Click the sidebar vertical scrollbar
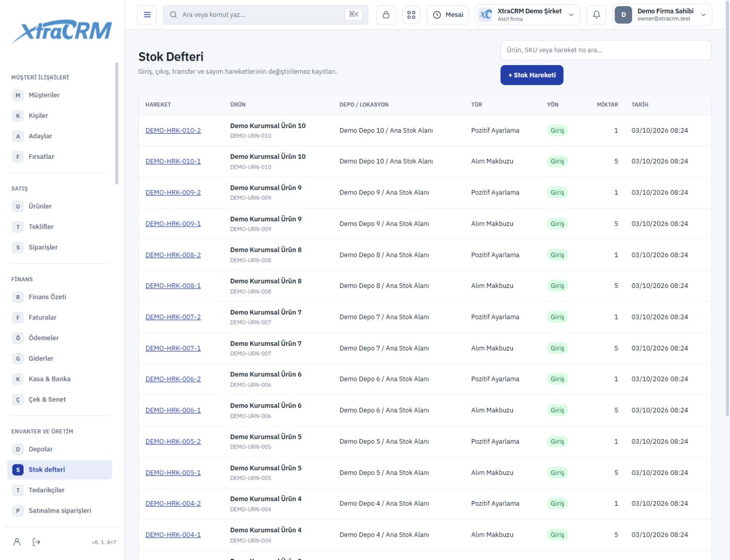The width and height of the screenshot is (730, 560). pyautogui.click(x=117, y=123)
